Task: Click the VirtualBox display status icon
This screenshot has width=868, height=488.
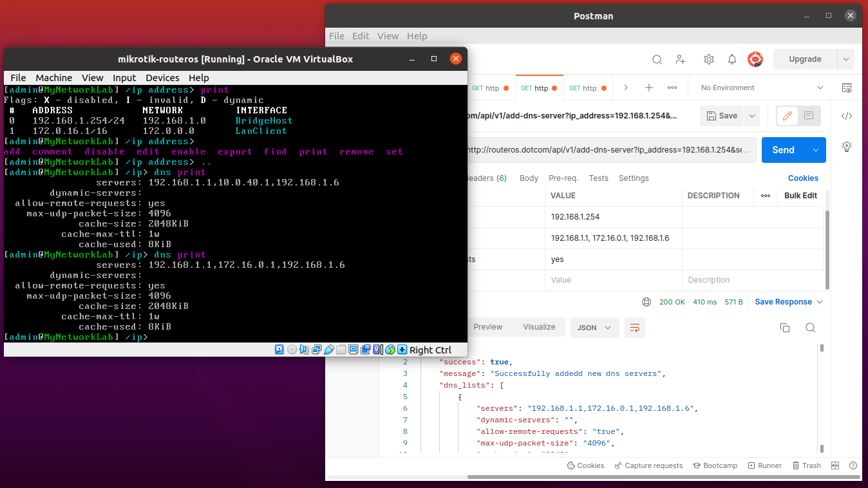Action: pyautogui.click(x=353, y=350)
